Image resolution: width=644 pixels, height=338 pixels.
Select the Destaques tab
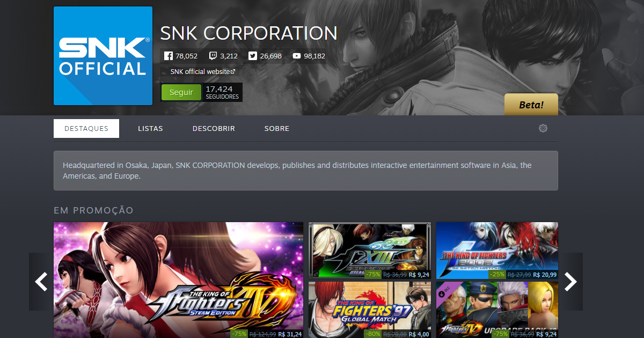(86, 129)
